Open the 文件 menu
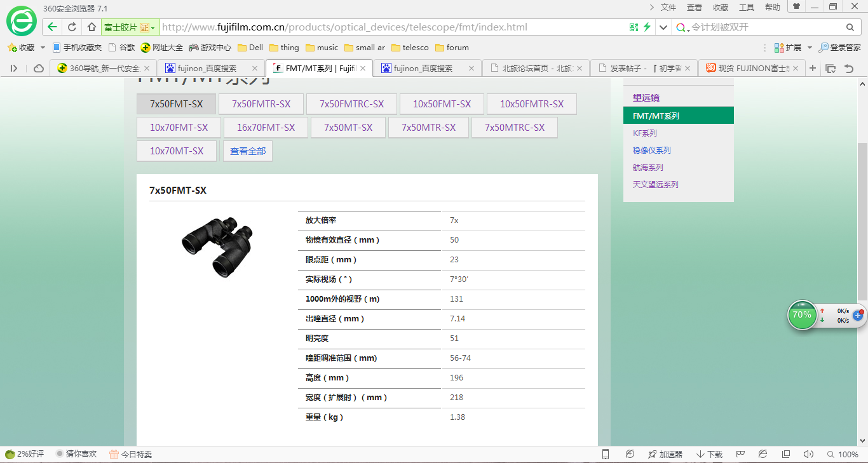Image resolution: width=868 pixels, height=463 pixels. pos(668,8)
